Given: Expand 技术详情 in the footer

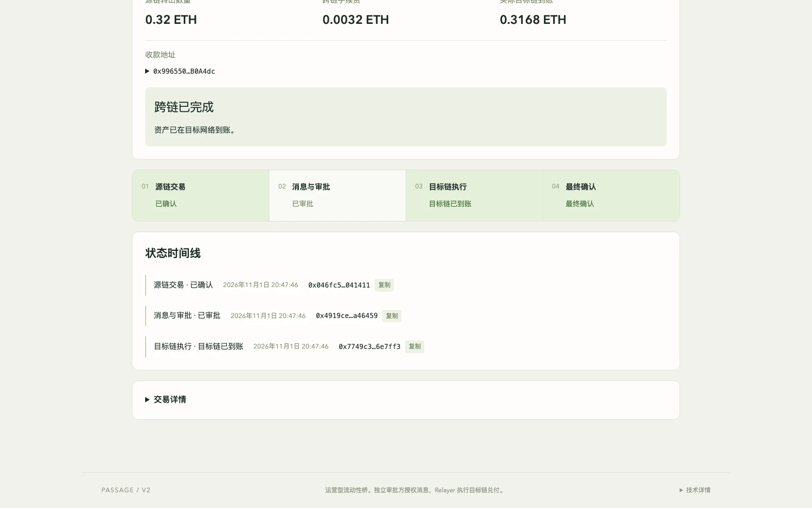Looking at the screenshot, I should point(695,490).
